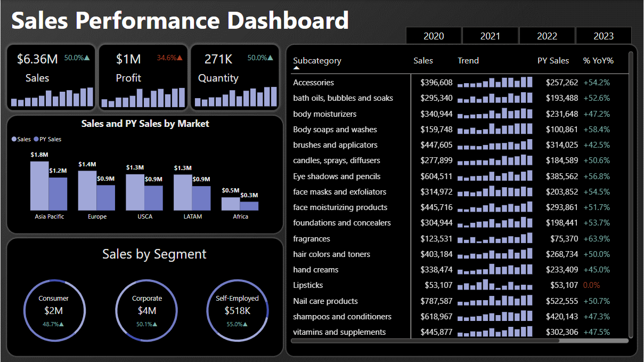Image resolution: width=644 pixels, height=362 pixels.
Task: Click the sort arrow under Subcategory
Action: coord(297,68)
